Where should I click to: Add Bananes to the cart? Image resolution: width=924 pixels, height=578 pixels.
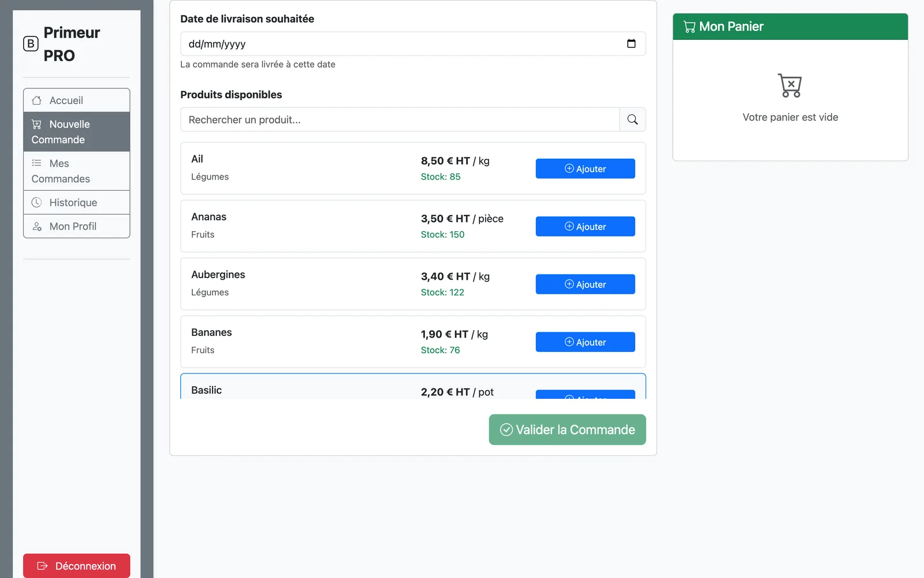tap(585, 342)
